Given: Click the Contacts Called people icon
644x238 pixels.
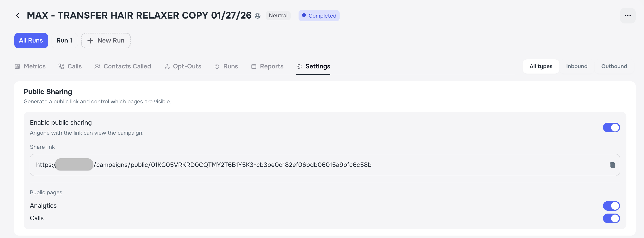Looking at the screenshot, I should [97, 66].
